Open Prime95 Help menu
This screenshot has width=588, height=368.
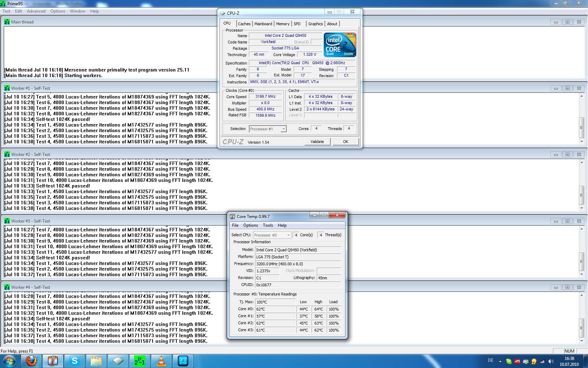tap(94, 11)
